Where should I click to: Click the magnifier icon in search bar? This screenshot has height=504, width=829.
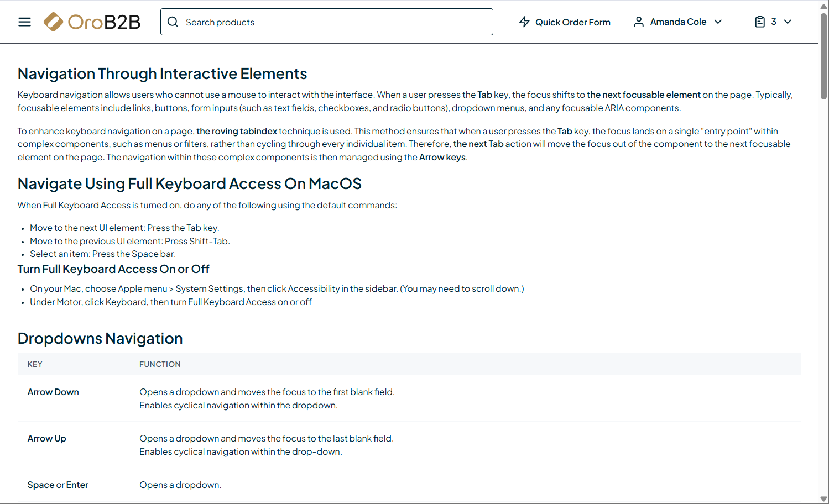pyautogui.click(x=173, y=22)
